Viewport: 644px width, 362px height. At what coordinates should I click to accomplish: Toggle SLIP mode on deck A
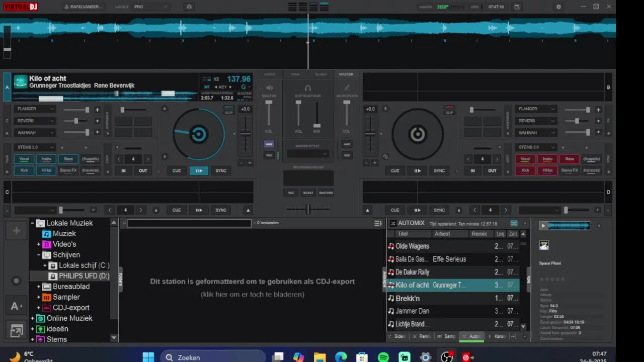coord(229,113)
